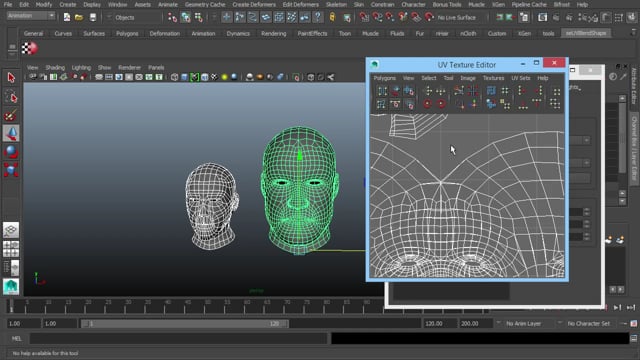Screen dimensions: 640x360
Task: Activate the Lasso Select tool
Action: 11,97
